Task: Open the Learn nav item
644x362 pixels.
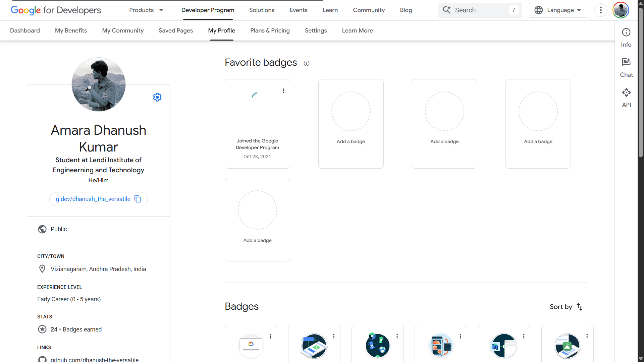Action: 330,10
